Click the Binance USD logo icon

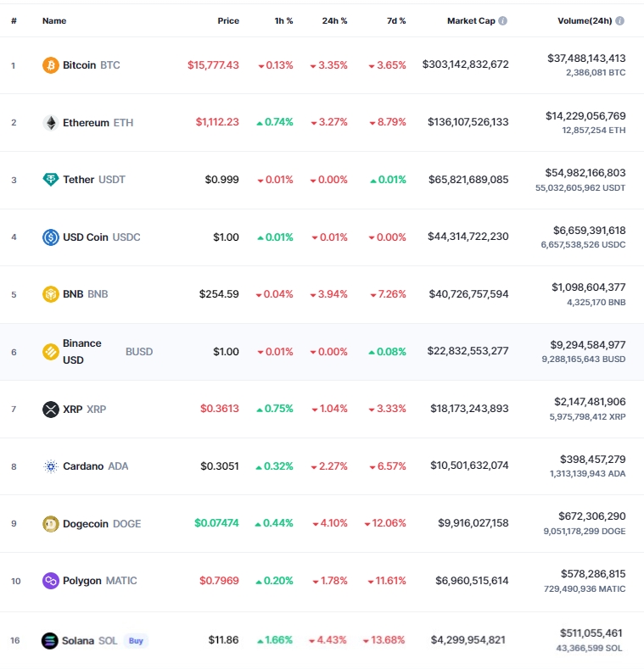click(50, 352)
